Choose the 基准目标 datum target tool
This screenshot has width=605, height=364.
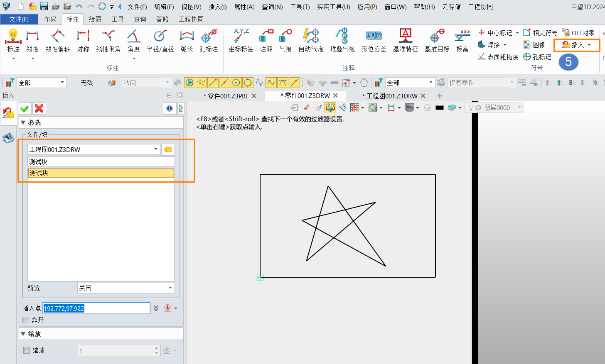click(x=437, y=41)
